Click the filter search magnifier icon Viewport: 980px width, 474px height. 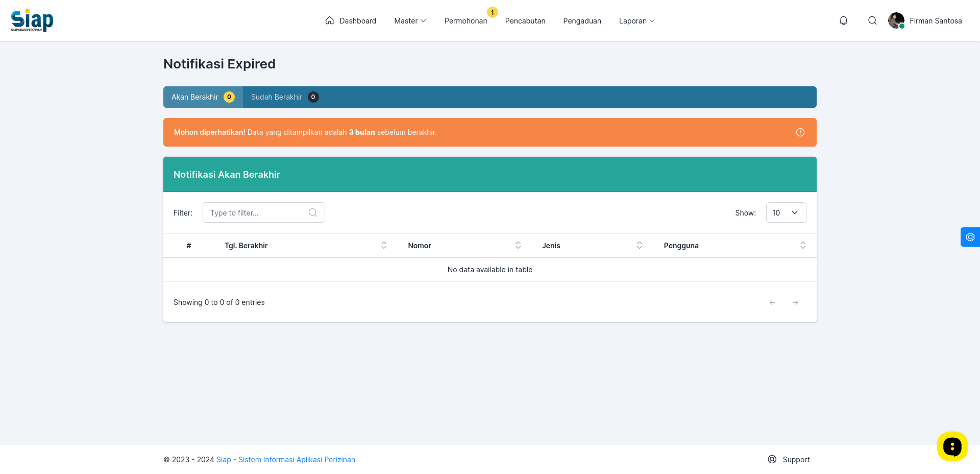pyautogui.click(x=313, y=212)
